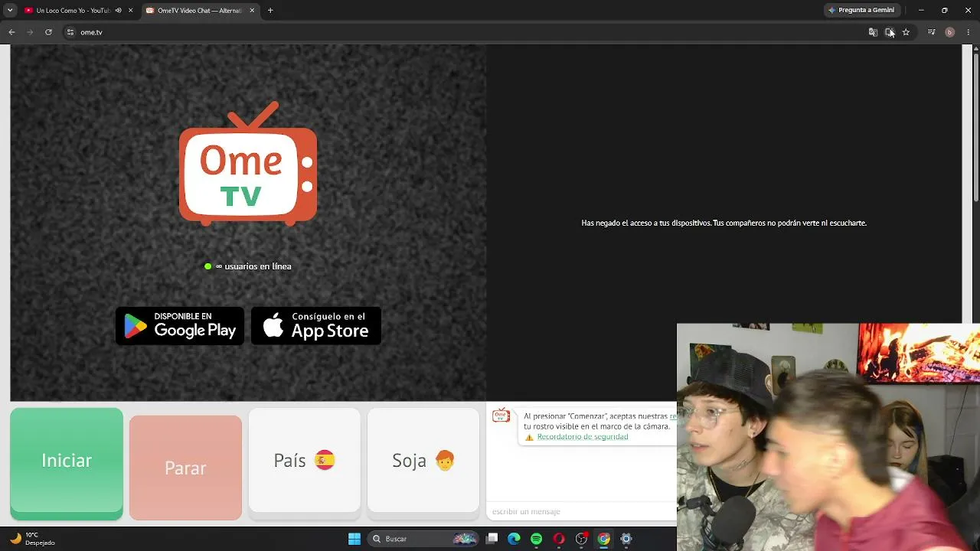Image resolution: width=980 pixels, height=551 pixels.
Task: Close the OmeTV Video Chat tab
Action: tap(252, 11)
